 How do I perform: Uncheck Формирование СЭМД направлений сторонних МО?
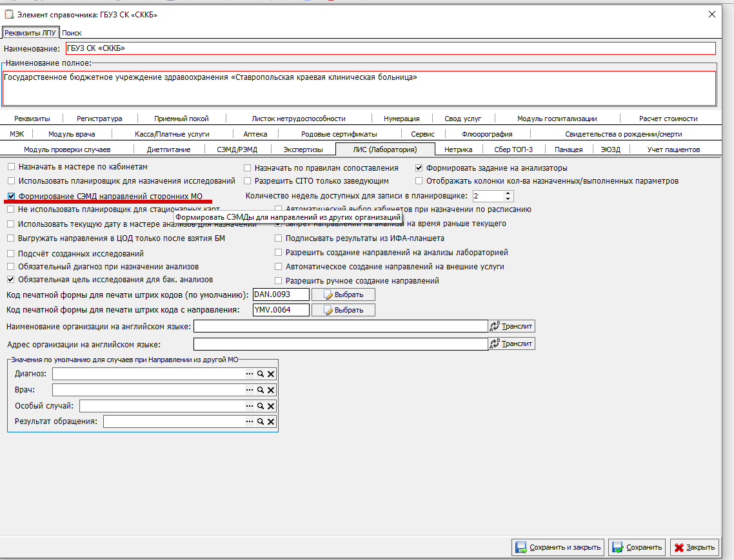[11, 196]
